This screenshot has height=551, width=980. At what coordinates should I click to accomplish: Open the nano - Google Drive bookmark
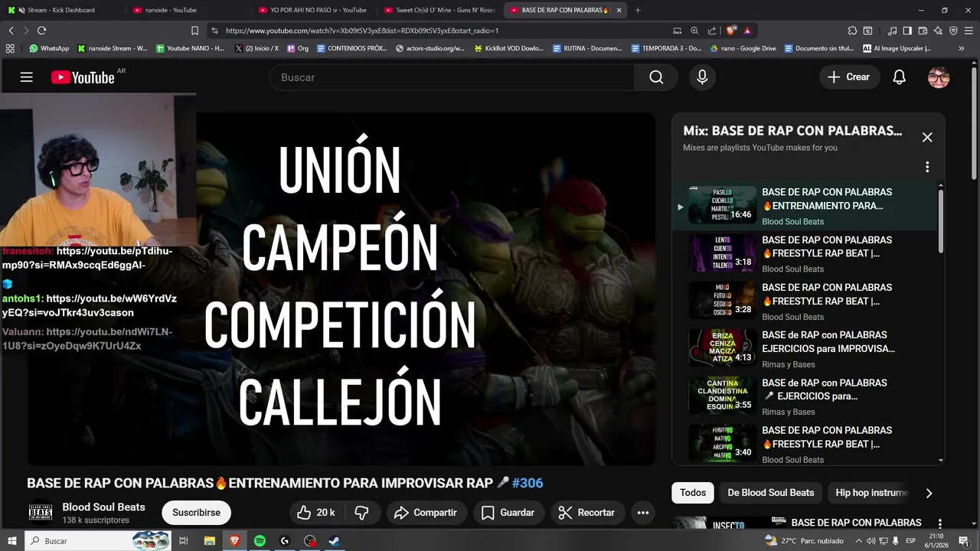743,48
